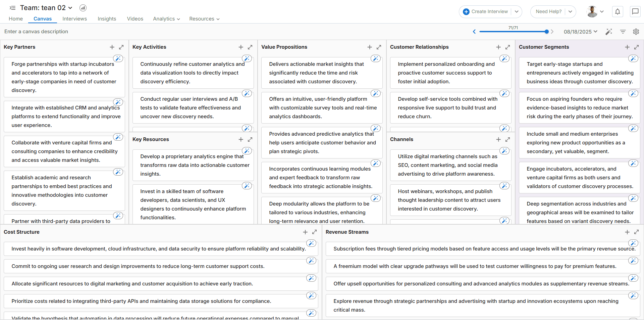Click AI wand on 'Forge partnerships' card
Screen dimensions: 644x320
[x=118, y=58]
